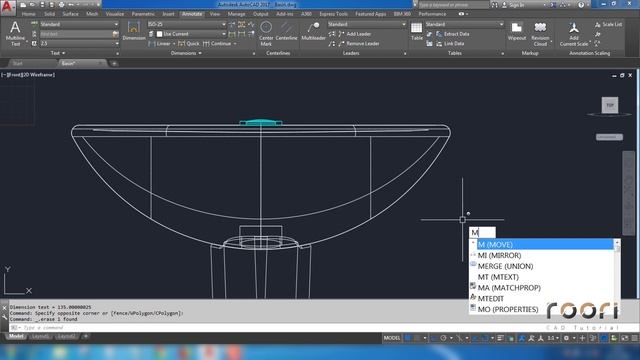Open annotation scale dropdown in status bar
Image resolution: width=640 pixels, height=360 pixels.
pos(553,338)
